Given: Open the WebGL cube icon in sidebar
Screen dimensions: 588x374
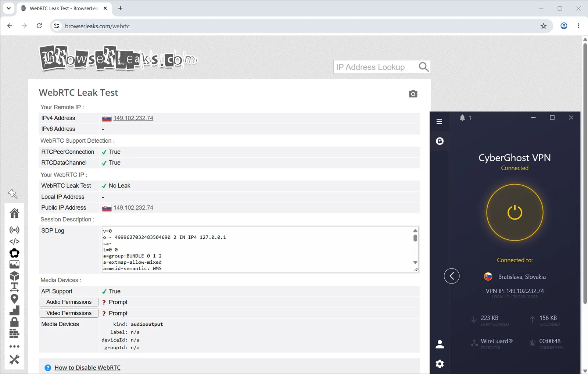Looking at the screenshot, I should point(14,276).
